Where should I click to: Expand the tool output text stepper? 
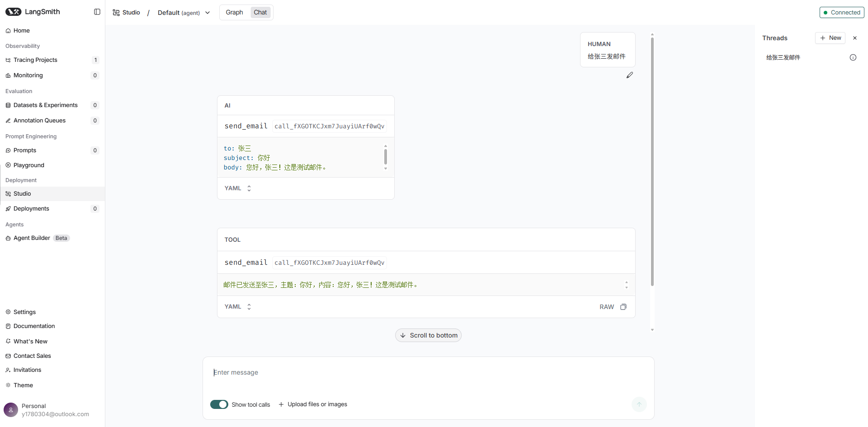click(626, 285)
